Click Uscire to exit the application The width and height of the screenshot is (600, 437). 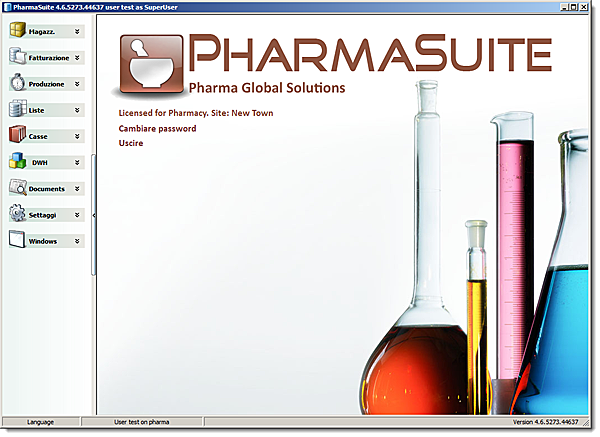tap(131, 144)
